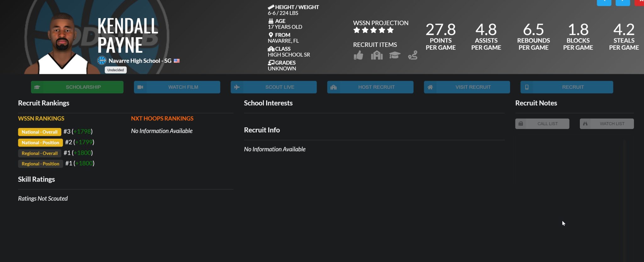Click the school building recruit item icon
This screenshot has height=262, width=644.
tap(376, 55)
